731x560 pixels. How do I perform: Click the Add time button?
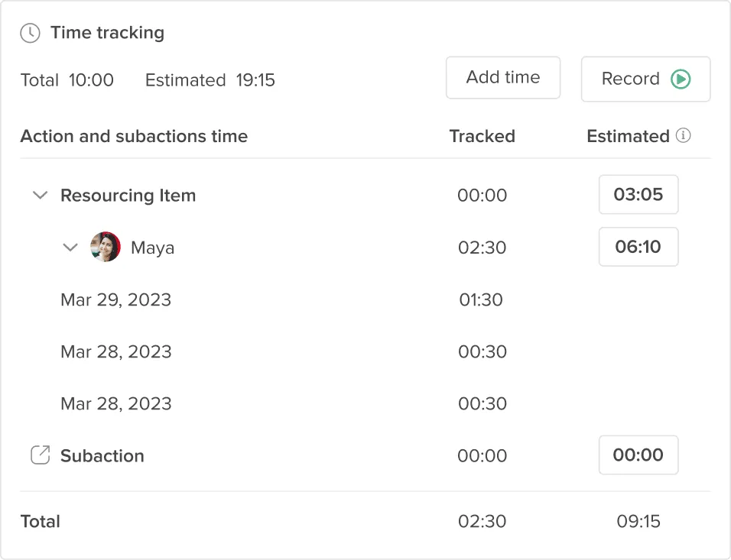[503, 78]
